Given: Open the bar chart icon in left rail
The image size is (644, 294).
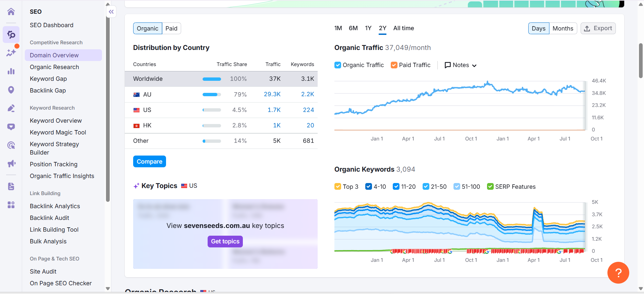Looking at the screenshot, I should click(11, 71).
